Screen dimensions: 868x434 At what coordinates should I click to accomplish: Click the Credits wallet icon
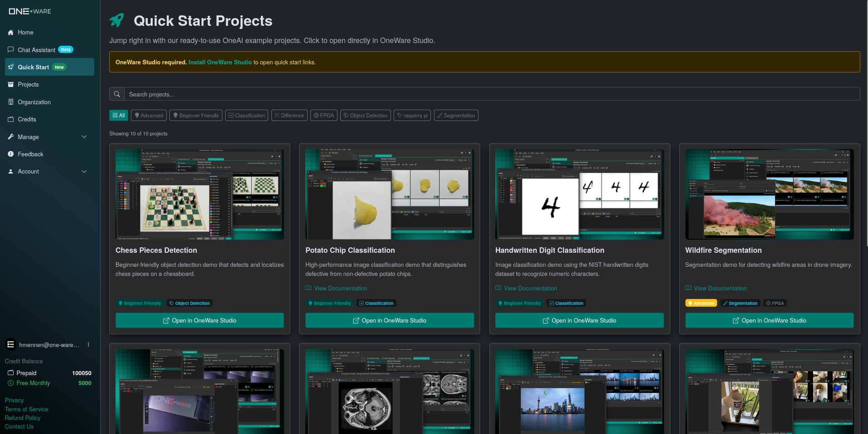click(11, 120)
